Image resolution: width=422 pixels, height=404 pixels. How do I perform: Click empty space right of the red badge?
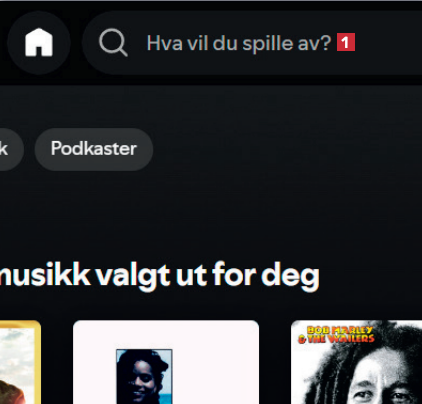point(388,43)
